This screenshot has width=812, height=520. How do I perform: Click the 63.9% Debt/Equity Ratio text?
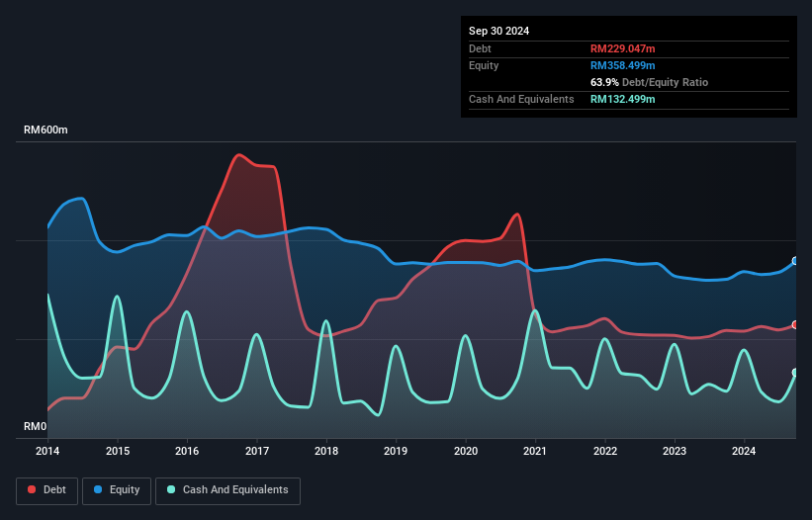pyautogui.click(x=649, y=82)
